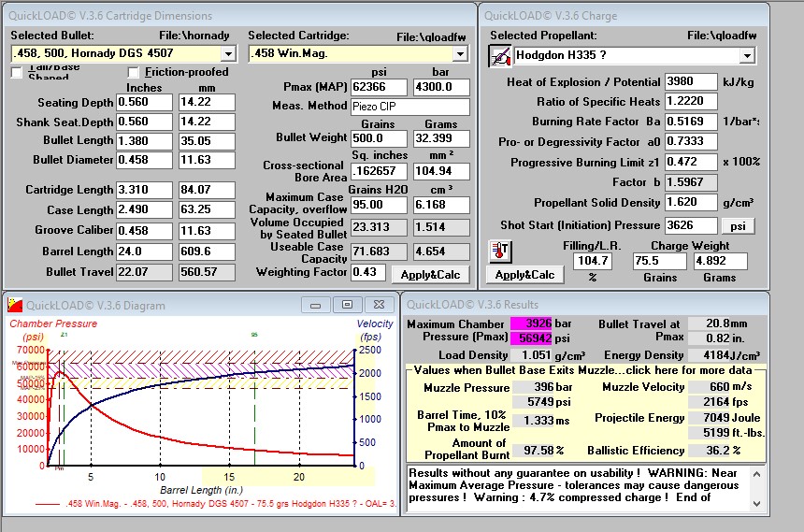Click the Bullet Travel at Pmax 20.8mm value

pos(710,324)
